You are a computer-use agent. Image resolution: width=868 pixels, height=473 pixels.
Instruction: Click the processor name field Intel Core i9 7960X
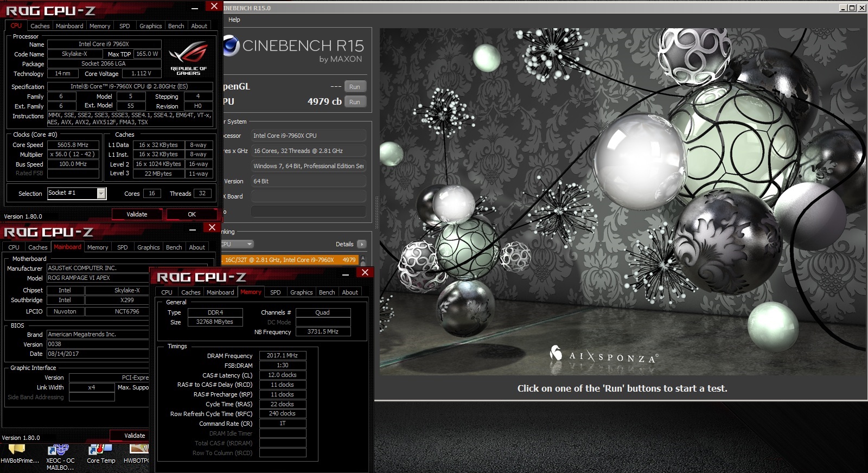[104, 44]
